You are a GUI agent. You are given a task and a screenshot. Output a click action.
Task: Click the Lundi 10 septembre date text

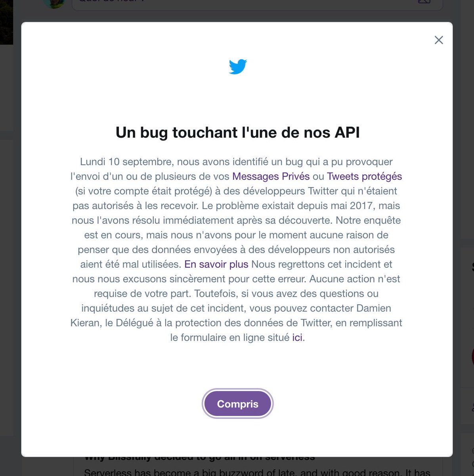[x=126, y=162]
